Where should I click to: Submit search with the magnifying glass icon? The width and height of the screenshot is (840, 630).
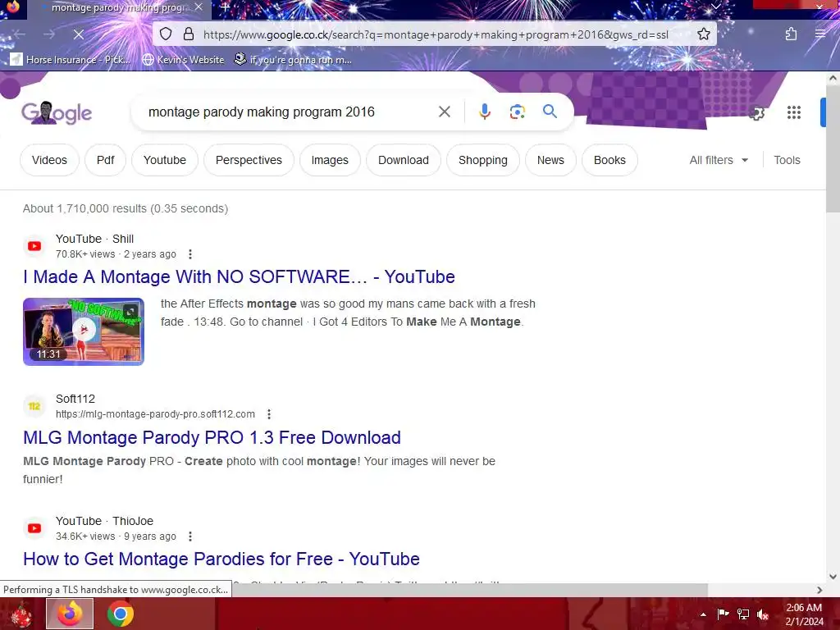[x=550, y=112]
